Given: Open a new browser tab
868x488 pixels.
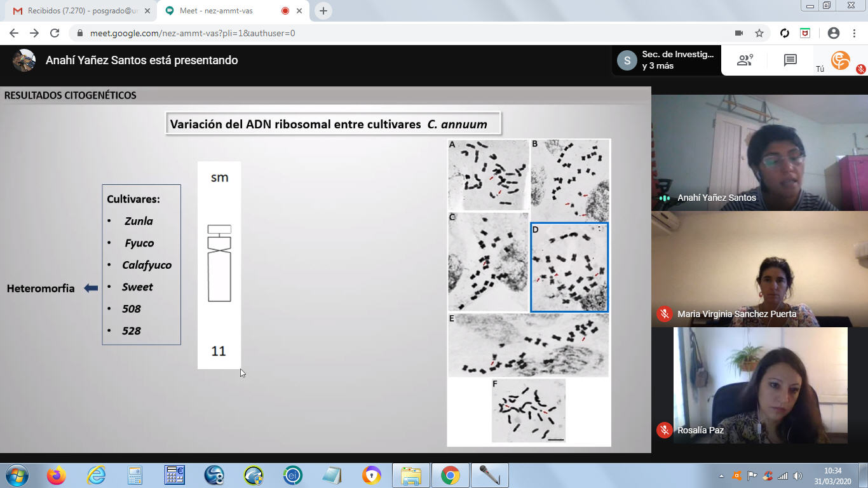Looking at the screenshot, I should click(323, 11).
